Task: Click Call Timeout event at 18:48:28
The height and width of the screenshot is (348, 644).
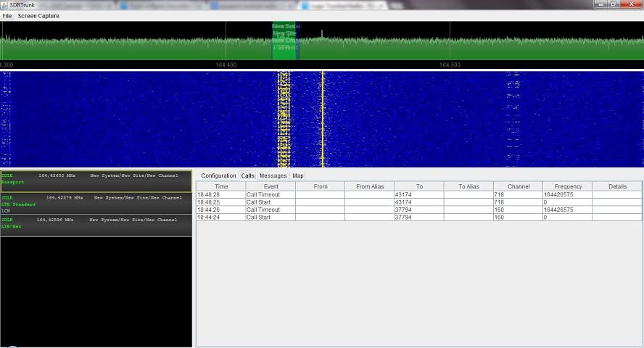Action: (x=271, y=194)
